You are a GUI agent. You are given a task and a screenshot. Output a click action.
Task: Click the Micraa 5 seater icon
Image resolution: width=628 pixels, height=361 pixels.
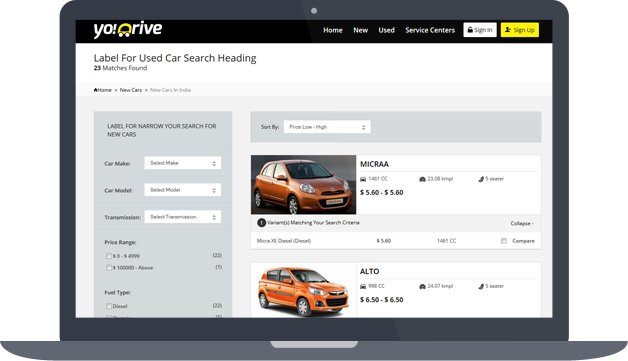tap(481, 179)
